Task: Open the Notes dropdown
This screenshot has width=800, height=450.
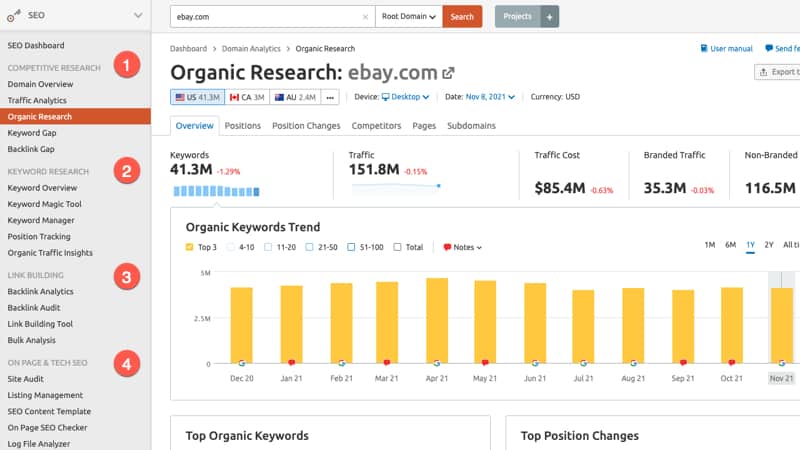Action: [462, 247]
